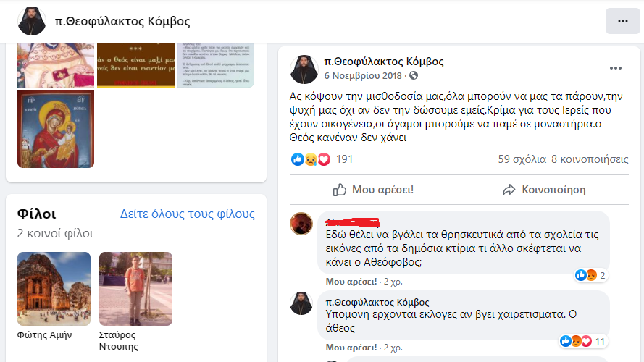View reactions on the first comment

pyautogui.click(x=591, y=275)
